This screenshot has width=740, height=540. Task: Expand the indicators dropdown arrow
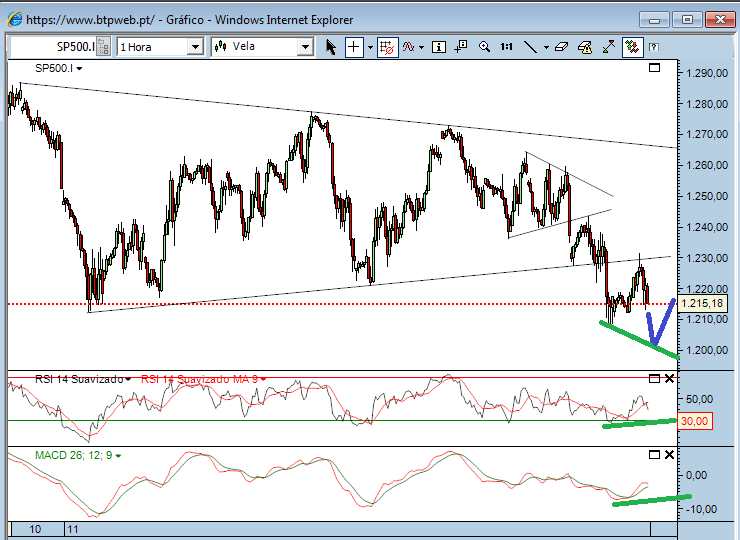pos(421,47)
